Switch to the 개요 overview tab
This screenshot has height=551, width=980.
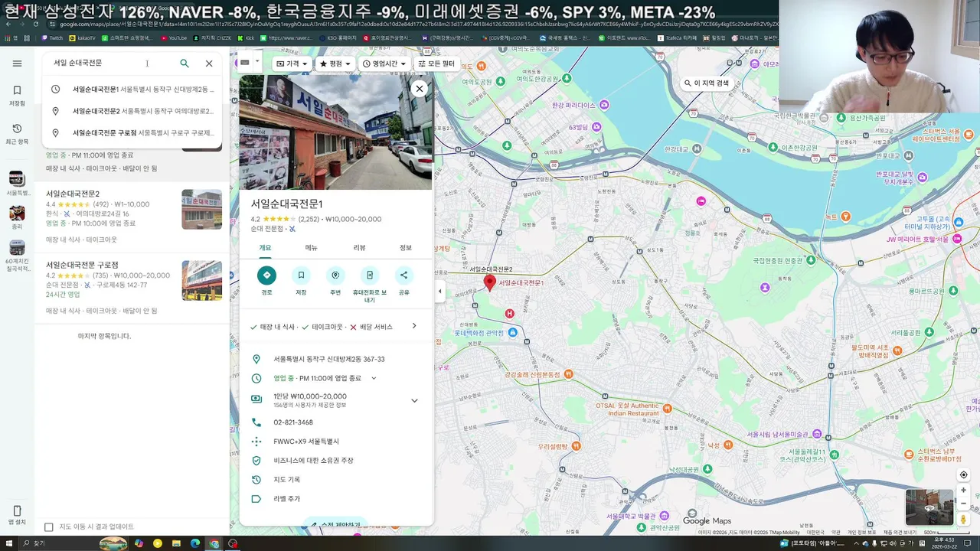click(265, 248)
